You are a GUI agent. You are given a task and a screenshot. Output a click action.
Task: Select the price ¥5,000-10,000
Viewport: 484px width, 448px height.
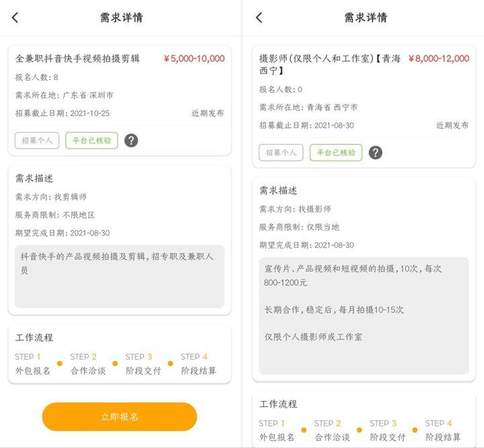point(194,59)
